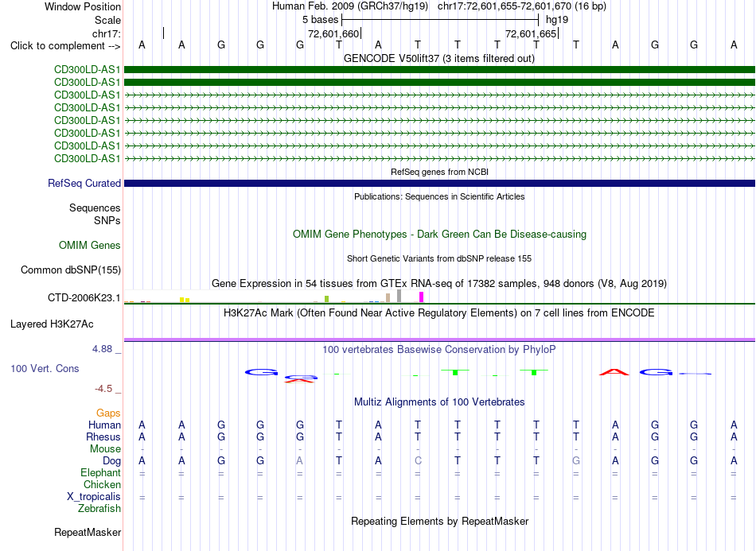Click the 4.88 upper conservation scale value
The width and height of the screenshot is (756, 551).
click(102, 349)
